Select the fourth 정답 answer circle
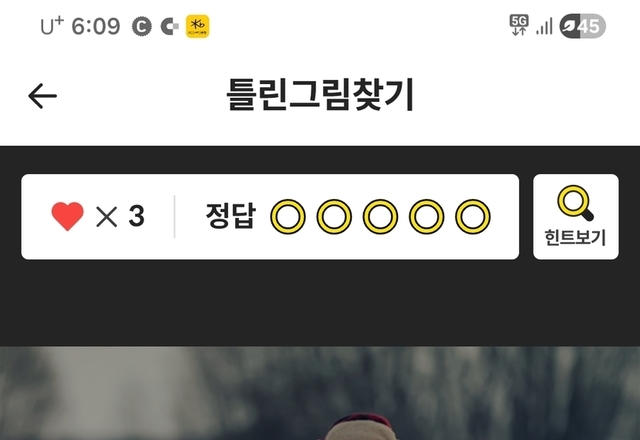Image resolution: width=640 pixels, height=440 pixels. tap(427, 216)
